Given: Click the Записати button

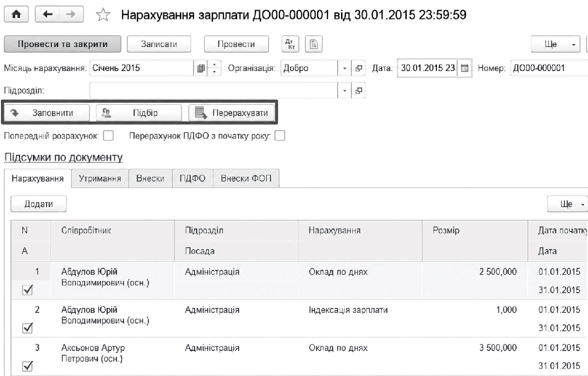Looking at the screenshot, I should 159,44.
